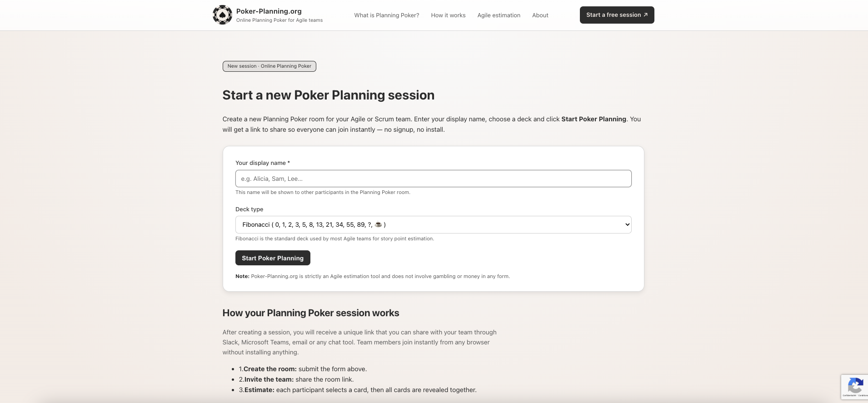Select a different deck from the combo box

click(433, 224)
